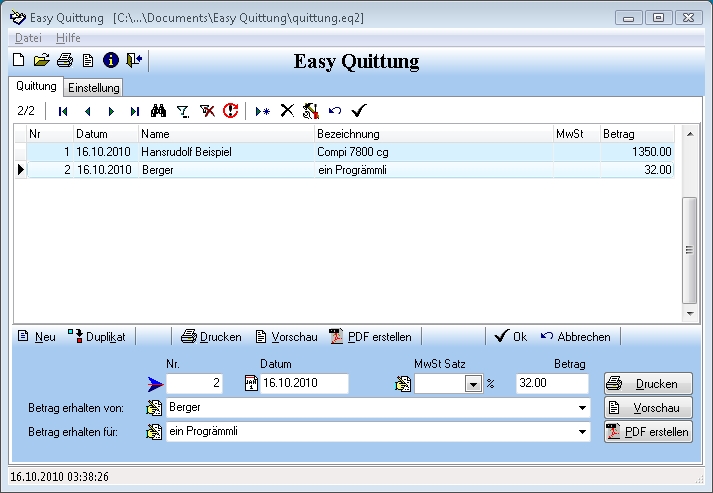
Task: Click the Name column header
Action: 226,134
